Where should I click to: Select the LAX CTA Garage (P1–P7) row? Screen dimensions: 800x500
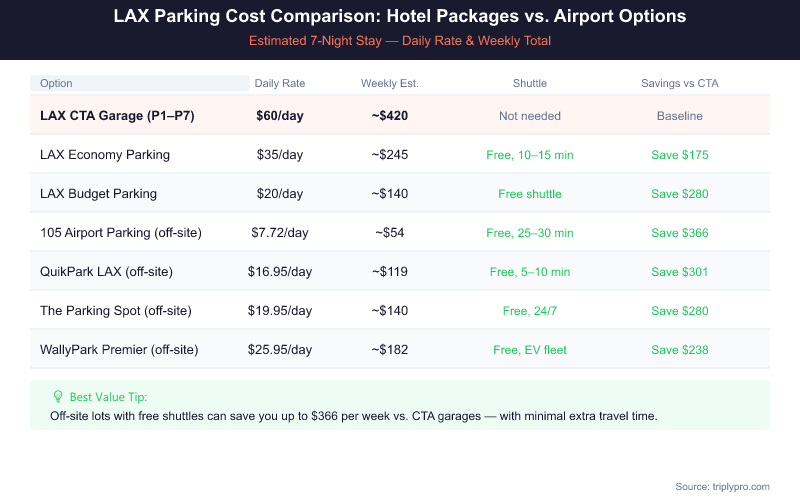[x=117, y=116]
